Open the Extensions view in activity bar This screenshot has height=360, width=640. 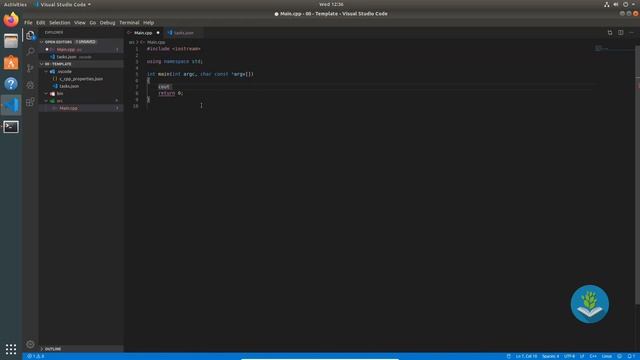click(x=30, y=102)
